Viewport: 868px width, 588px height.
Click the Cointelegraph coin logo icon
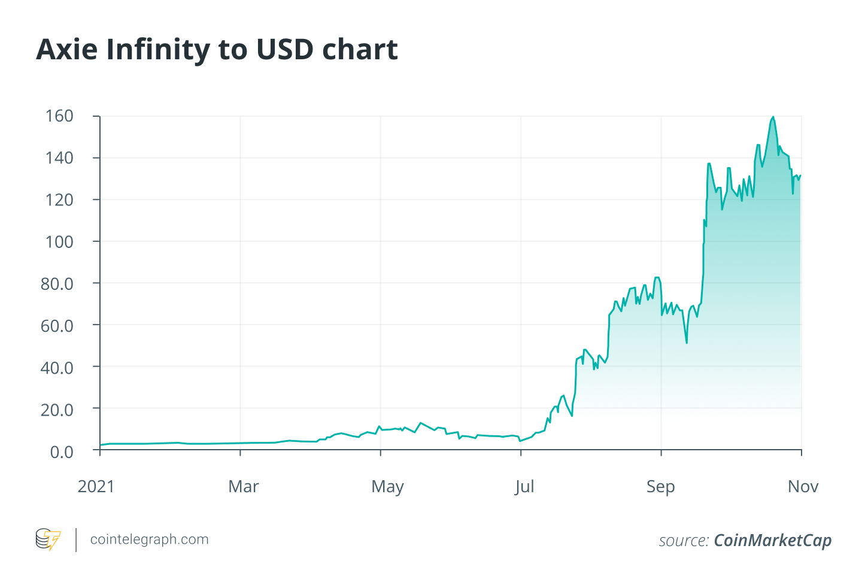pyautogui.click(x=48, y=539)
